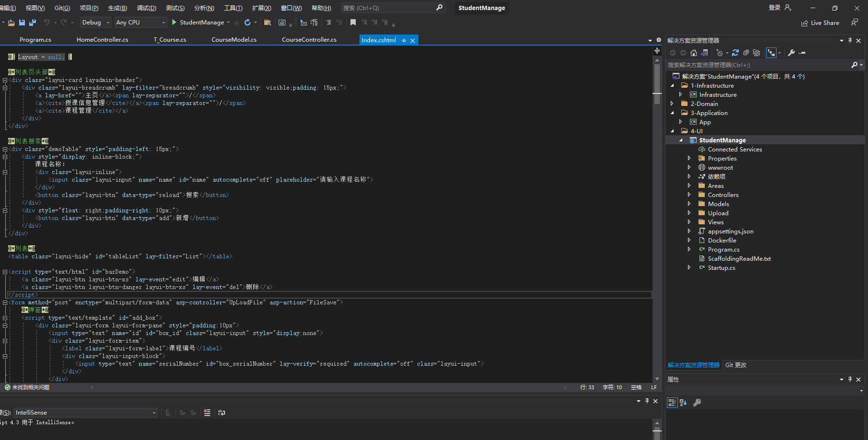The width and height of the screenshot is (868, 440).
Task: Click the blue sync arrows in Solution Explorer
Action: 735,53
